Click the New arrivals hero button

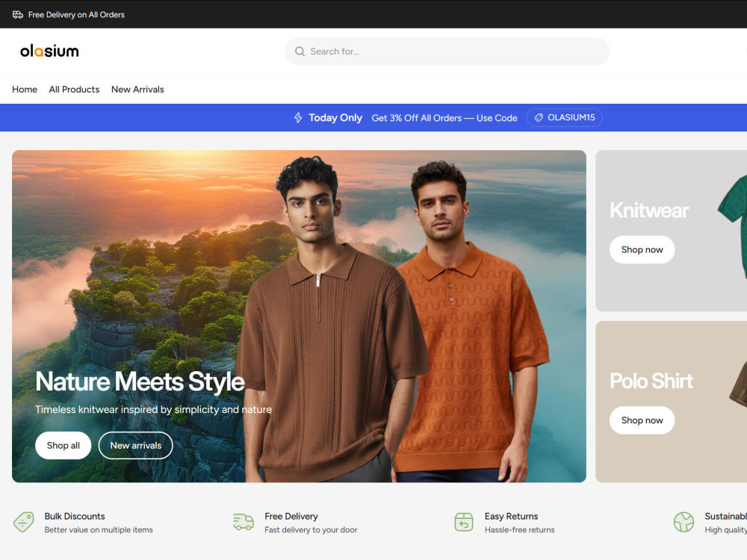[136, 445]
